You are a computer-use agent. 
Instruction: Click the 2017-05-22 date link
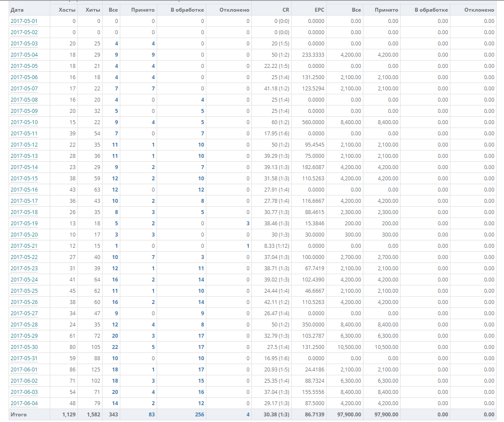coord(24,257)
